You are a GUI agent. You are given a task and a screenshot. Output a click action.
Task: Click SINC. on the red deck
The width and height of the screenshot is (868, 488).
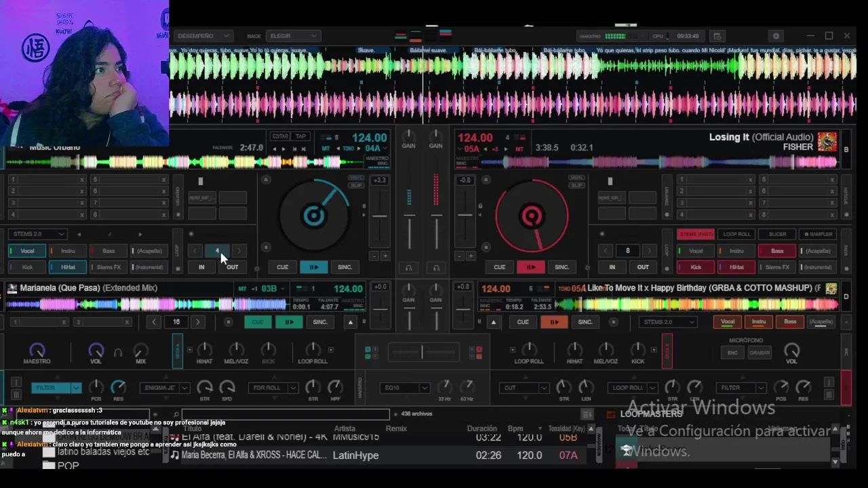click(x=561, y=267)
